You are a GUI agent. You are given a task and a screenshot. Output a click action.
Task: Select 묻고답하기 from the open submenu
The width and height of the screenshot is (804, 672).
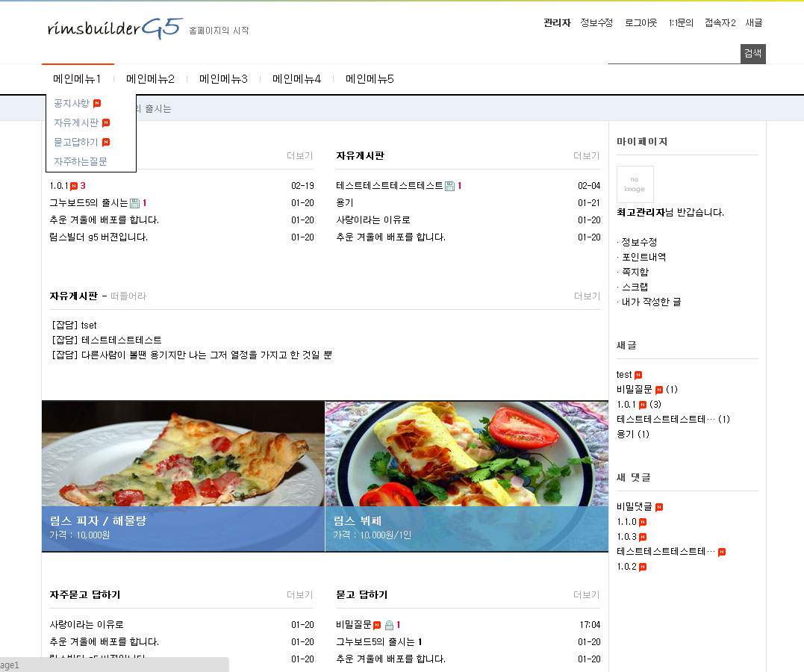[x=75, y=142]
